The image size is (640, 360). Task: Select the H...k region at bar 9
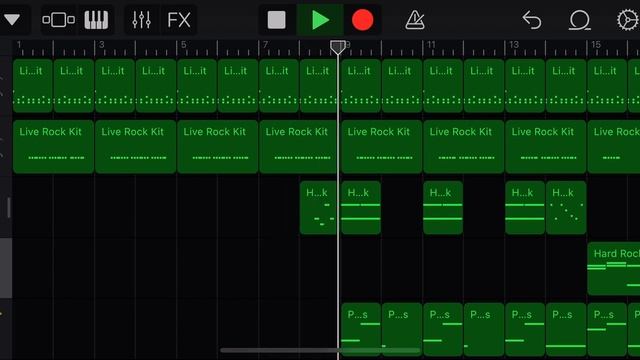click(361, 207)
